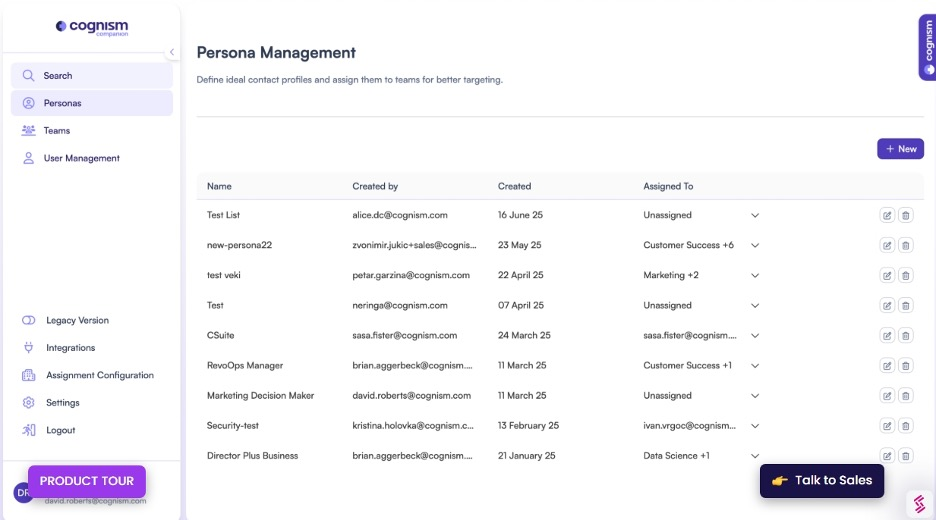Click the DR user avatar
Viewport: 936px width, 520px height.
pos(23,493)
